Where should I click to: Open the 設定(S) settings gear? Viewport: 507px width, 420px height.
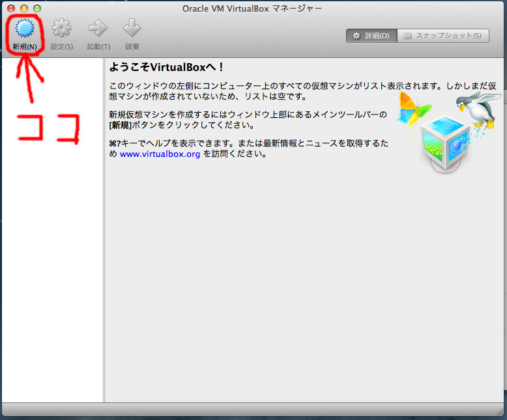[61, 28]
